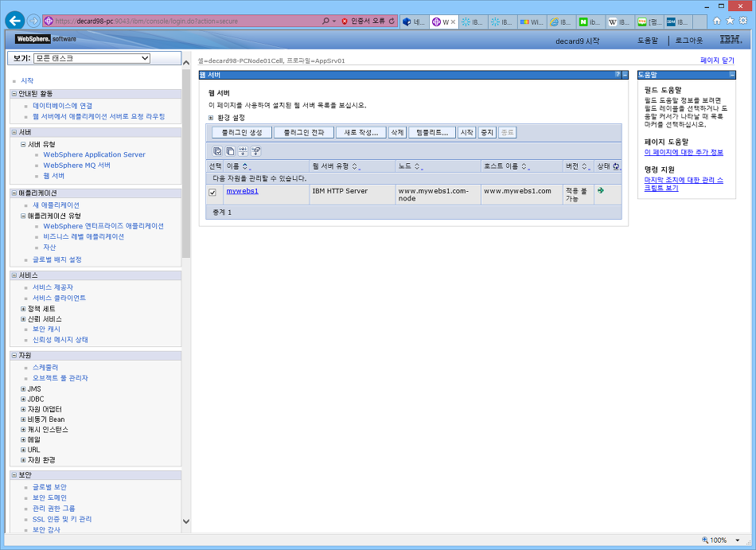Minimize the 웹 서버 panel
Viewport: 756px width, 550px height.
click(x=625, y=75)
